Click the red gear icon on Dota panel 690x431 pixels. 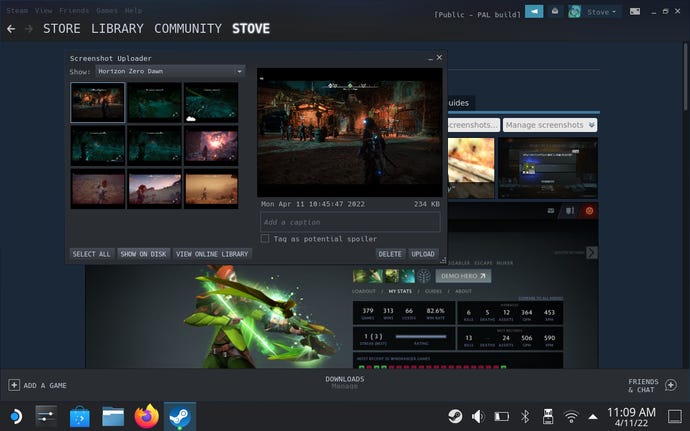point(589,211)
